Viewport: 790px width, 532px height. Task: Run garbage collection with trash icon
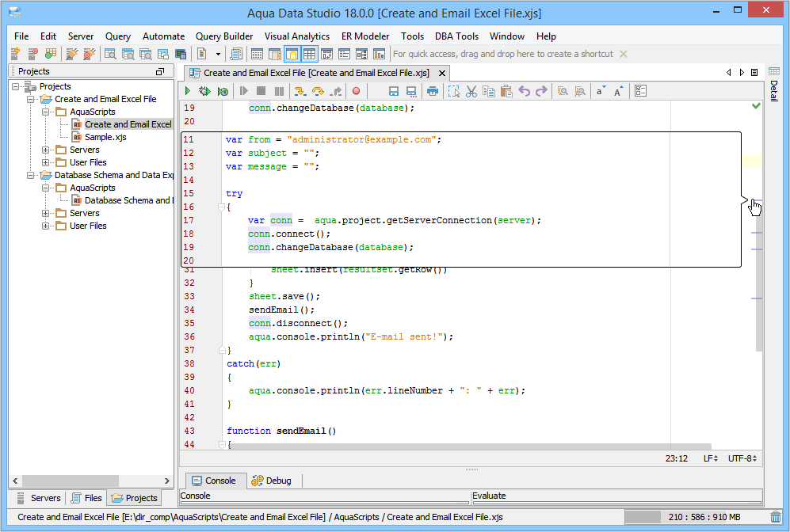(776, 517)
